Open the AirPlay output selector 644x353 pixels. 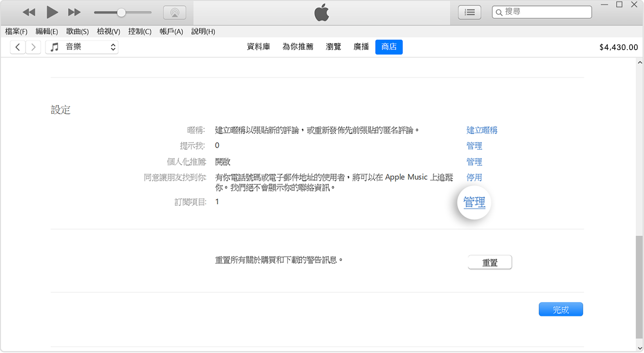click(x=175, y=12)
